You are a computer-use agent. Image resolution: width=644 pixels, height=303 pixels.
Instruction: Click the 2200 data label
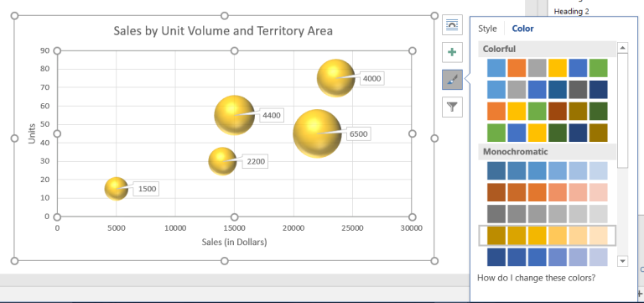click(x=256, y=162)
